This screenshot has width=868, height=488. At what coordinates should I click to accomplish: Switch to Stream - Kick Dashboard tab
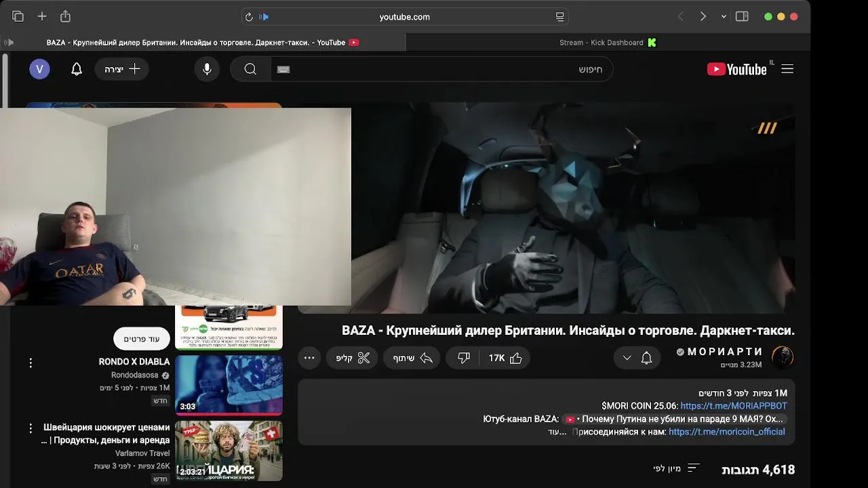click(x=608, y=42)
